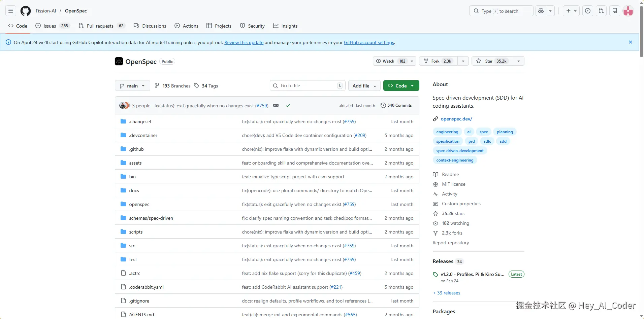Open the .coderabbit.yaml file

(146, 287)
